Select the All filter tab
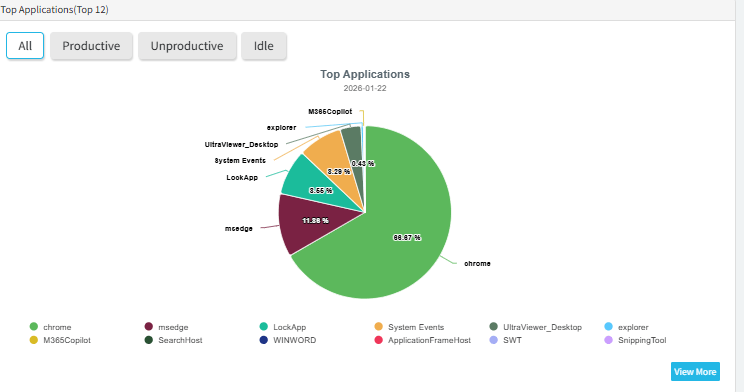744x392 pixels. tap(25, 46)
